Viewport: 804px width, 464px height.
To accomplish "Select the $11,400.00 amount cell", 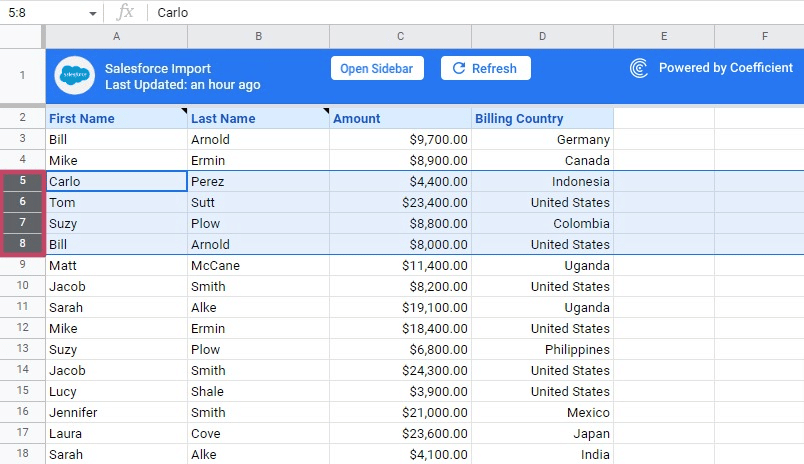I will coord(400,266).
